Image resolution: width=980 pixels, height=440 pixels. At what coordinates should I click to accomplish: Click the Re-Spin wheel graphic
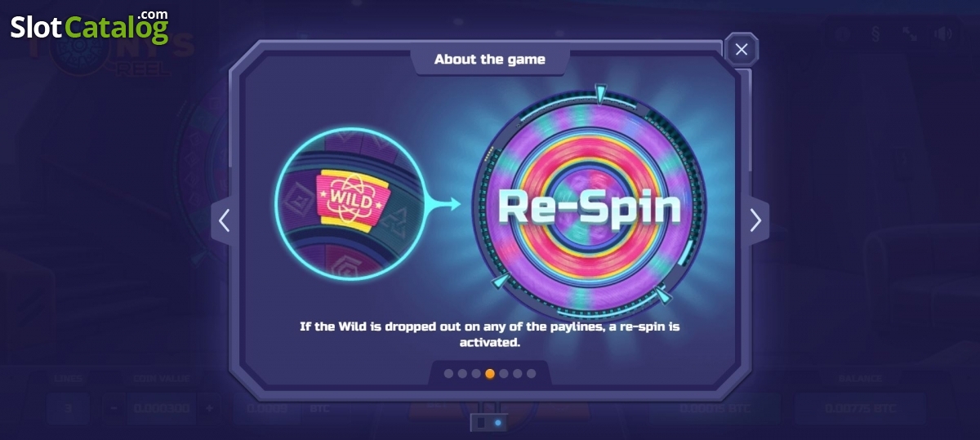tap(590, 204)
